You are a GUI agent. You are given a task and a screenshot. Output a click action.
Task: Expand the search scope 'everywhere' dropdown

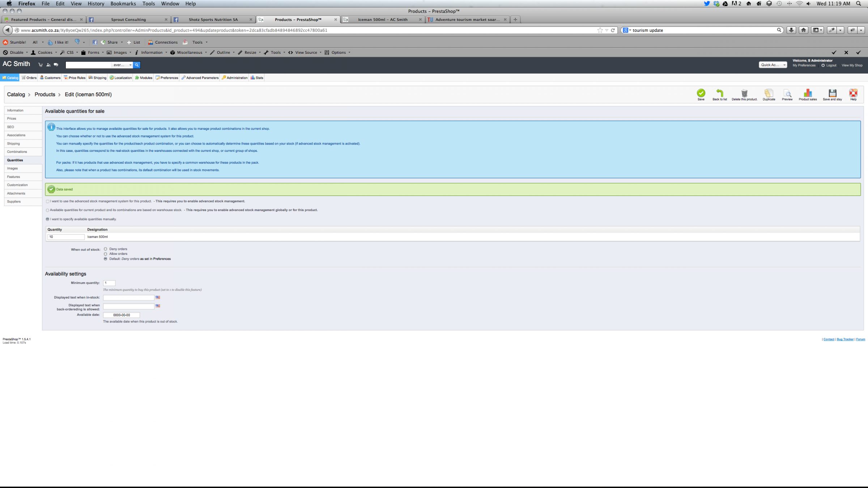point(122,65)
